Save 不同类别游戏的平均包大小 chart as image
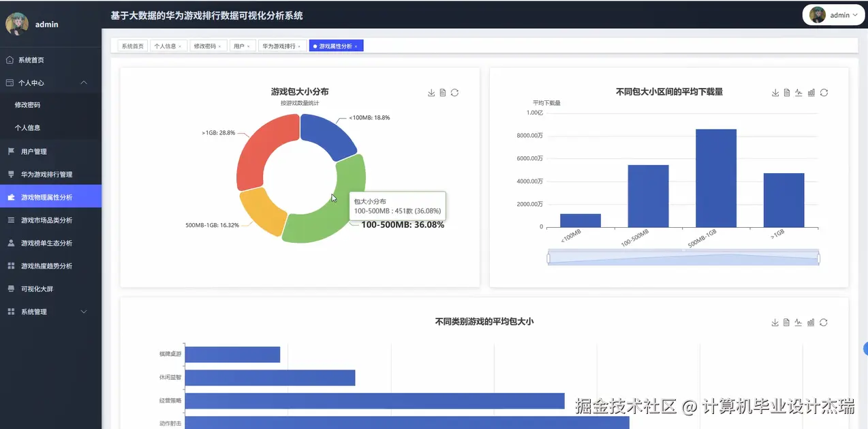This screenshot has width=868, height=429. (x=775, y=323)
